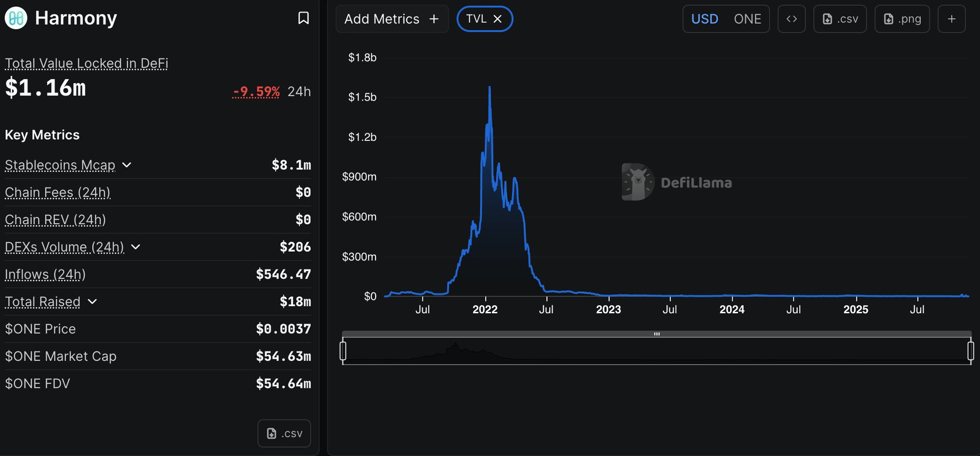Switch chart denomination to ONE

point(747,19)
